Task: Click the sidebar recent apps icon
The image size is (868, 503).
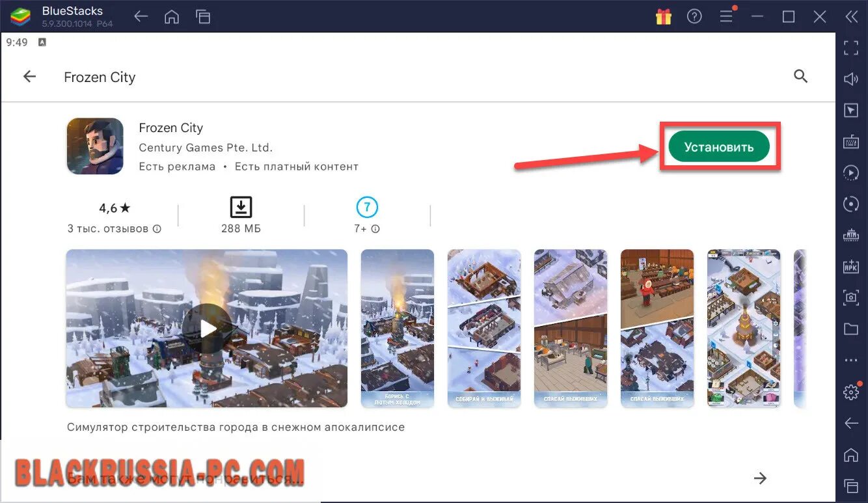Action: [x=851, y=485]
